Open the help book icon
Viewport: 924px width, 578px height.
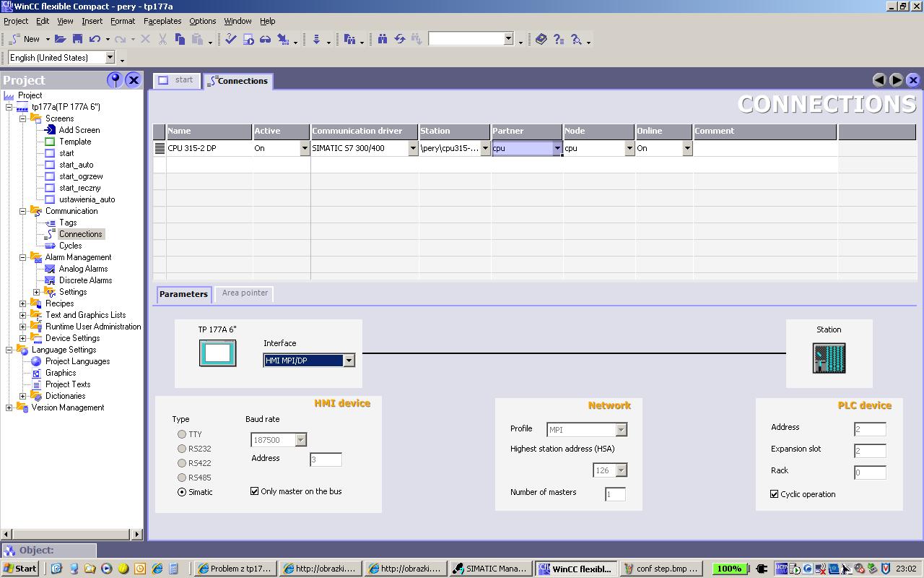click(541, 39)
